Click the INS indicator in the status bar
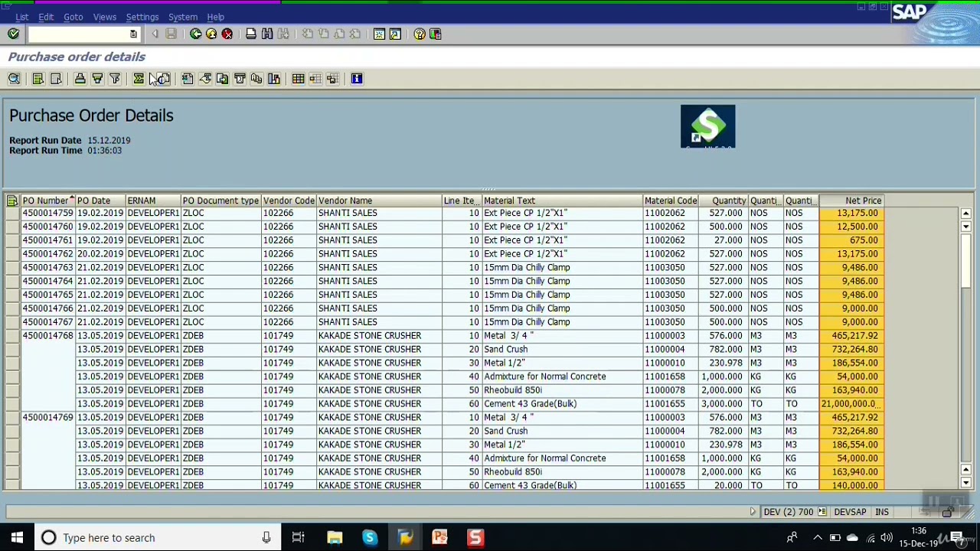The image size is (980, 551). 882,512
